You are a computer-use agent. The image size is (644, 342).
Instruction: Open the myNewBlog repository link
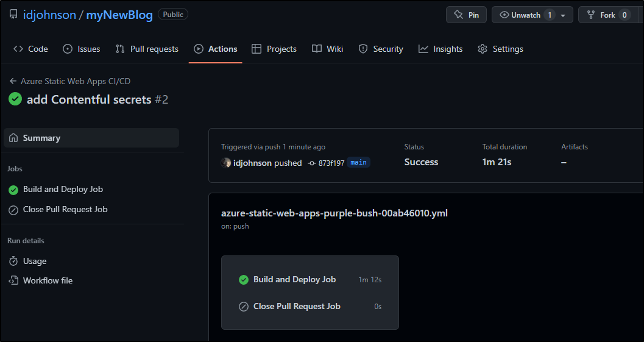pos(119,15)
